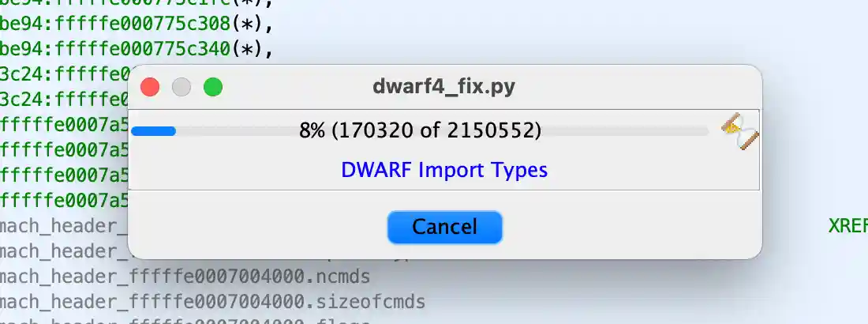
Task: Click the hourglass busy icon
Action: tap(740, 131)
